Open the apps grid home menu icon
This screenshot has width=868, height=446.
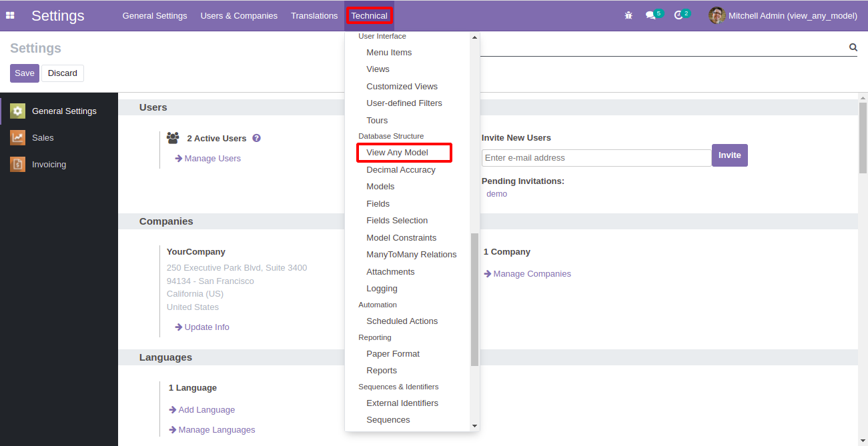pyautogui.click(x=10, y=15)
